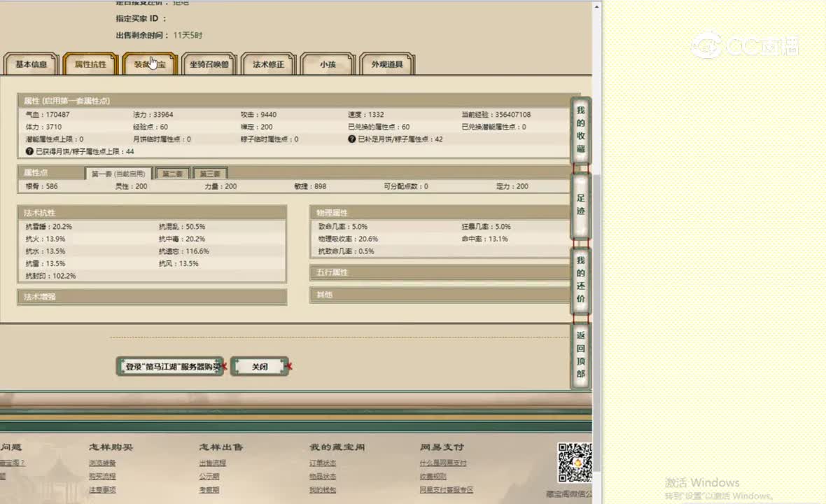
Task: Click the 命中率:13.1% value
Action: pos(484,239)
